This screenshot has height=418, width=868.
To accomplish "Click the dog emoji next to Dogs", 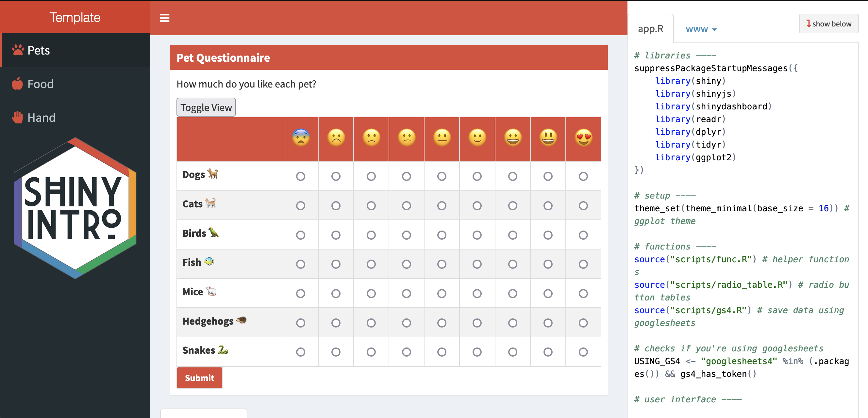I will point(213,174).
